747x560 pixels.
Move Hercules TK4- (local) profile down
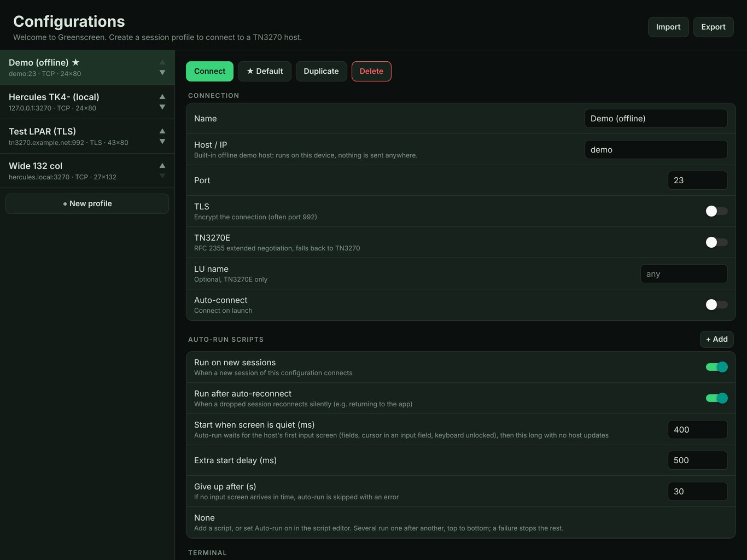click(x=162, y=107)
